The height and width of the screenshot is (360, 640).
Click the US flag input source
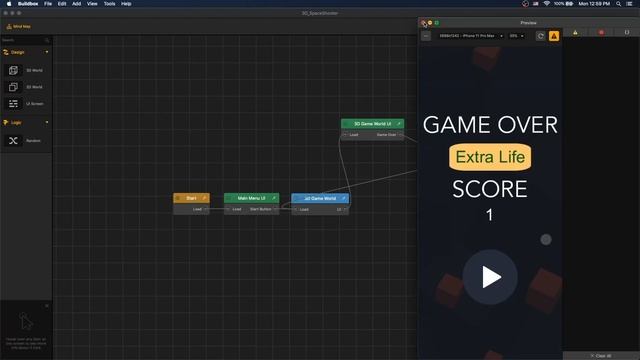tap(536, 4)
